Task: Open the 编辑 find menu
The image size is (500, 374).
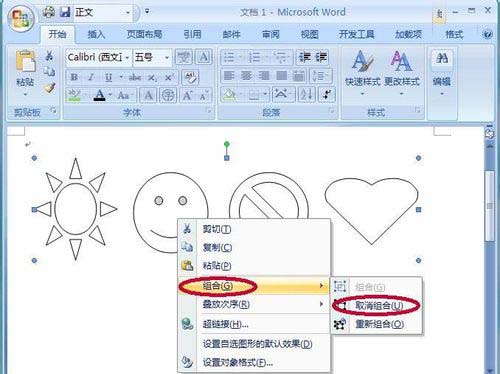Action: coord(442,73)
